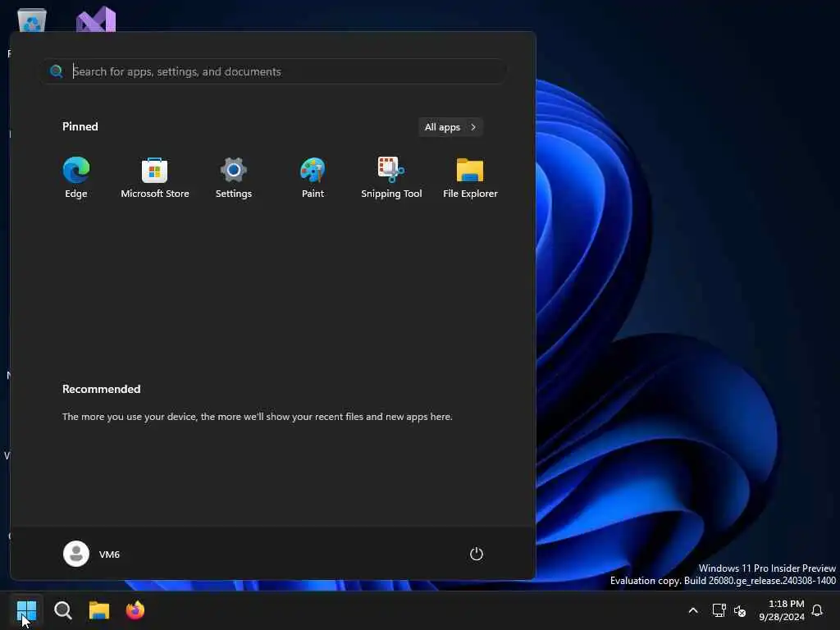840x630 pixels.
Task: Click the All apps button
Action: (450, 127)
